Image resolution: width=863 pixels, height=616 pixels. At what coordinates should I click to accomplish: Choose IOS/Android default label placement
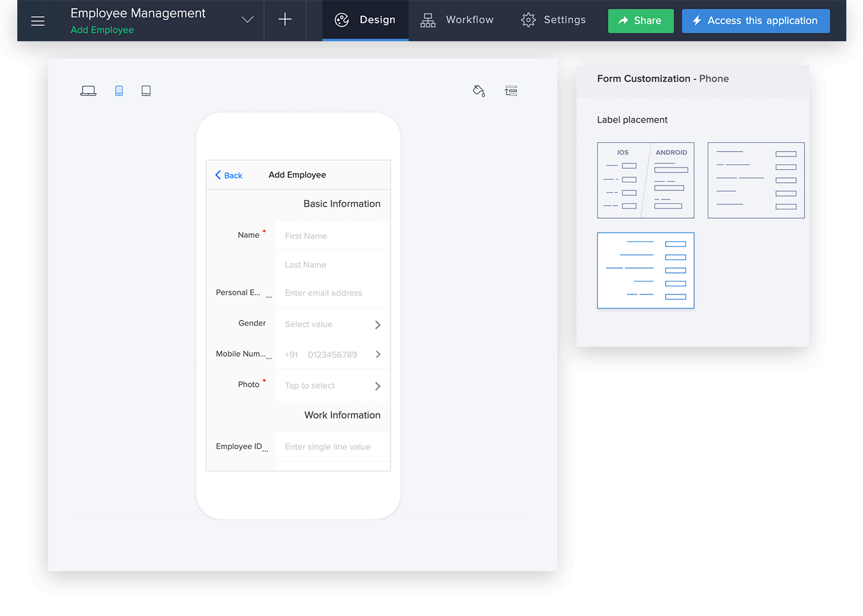tap(645, 180)
